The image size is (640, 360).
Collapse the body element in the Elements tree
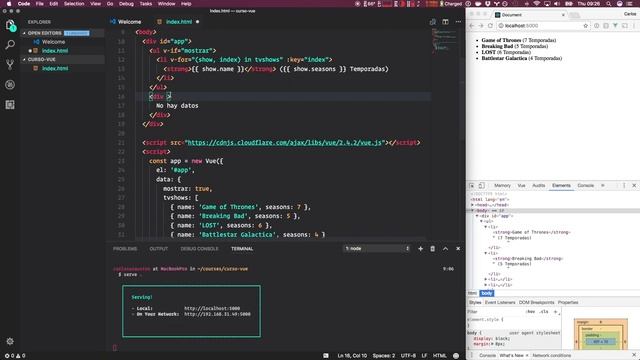473,211
